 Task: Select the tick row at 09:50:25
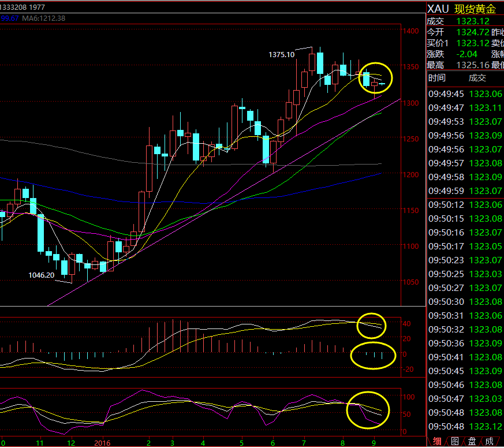465,274
